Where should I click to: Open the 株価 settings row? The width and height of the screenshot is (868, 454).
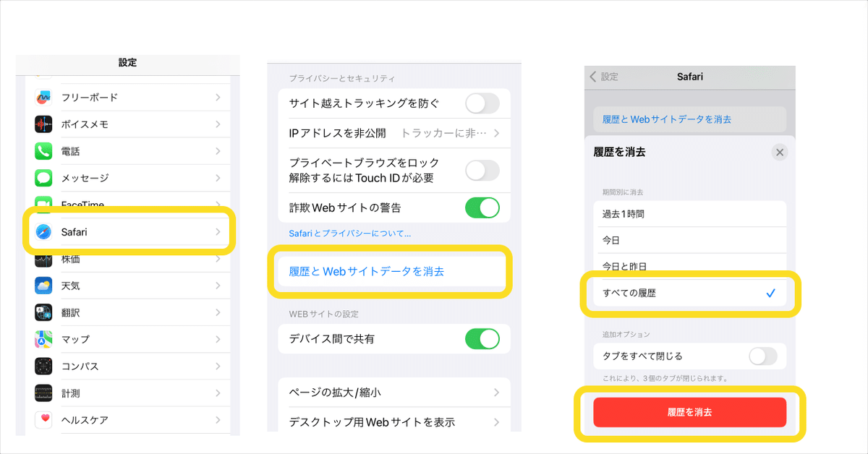click(128, 259)
